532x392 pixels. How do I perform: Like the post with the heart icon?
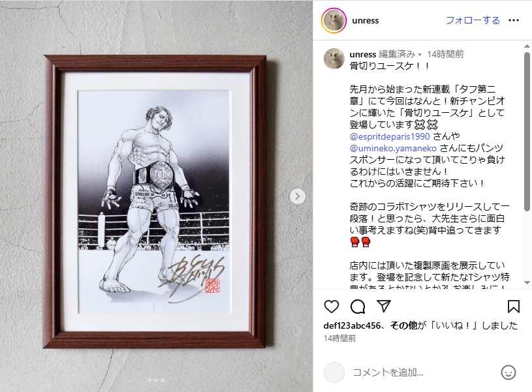(332, 307)
